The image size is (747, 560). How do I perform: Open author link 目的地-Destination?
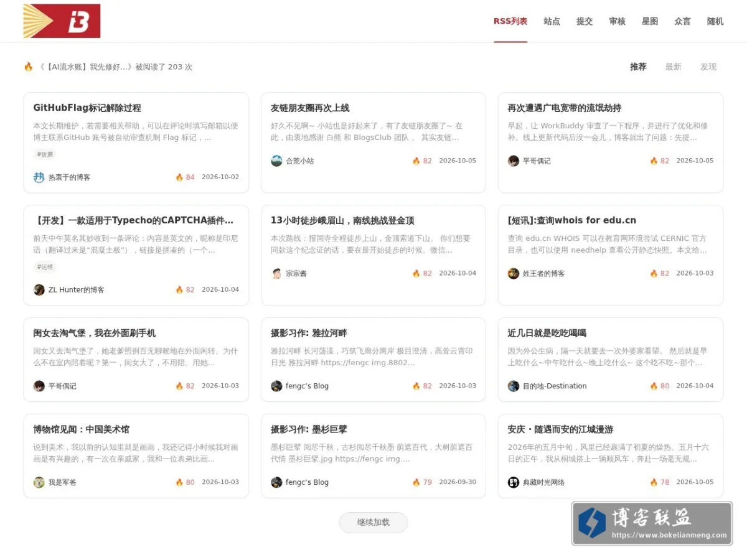pyautogui.click(x=555, y=386)
